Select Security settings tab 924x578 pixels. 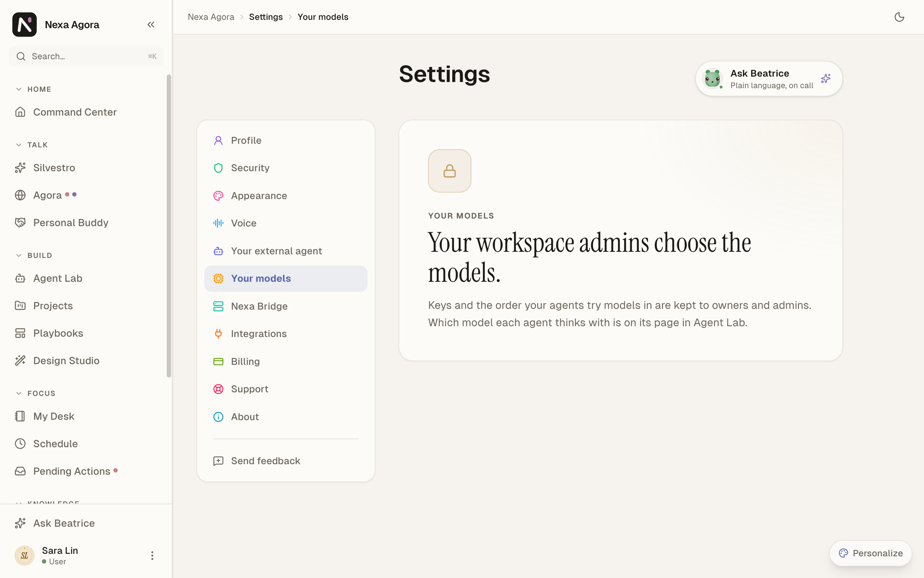(x=286, y=168)
